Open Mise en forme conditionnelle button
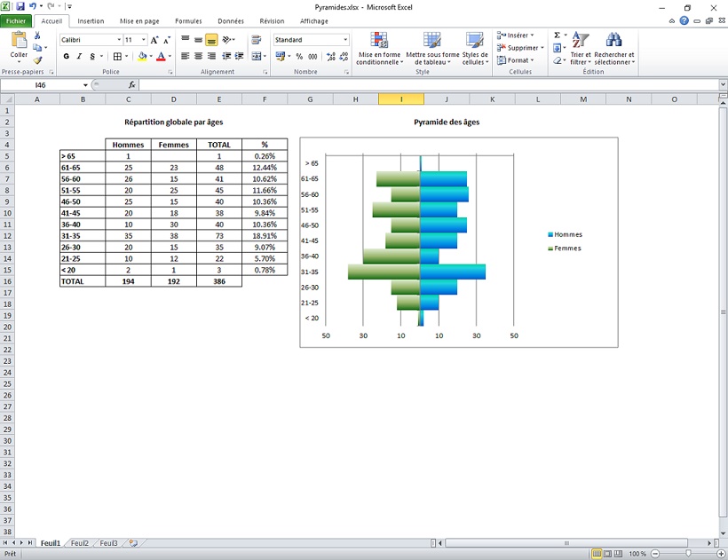This screenshot has width=728, height=560. 379,50
